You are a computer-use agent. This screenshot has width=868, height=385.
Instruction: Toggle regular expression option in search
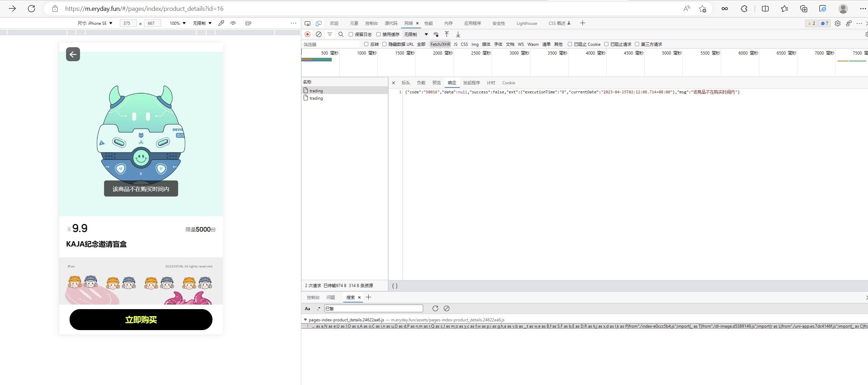[x=319, y=308]
